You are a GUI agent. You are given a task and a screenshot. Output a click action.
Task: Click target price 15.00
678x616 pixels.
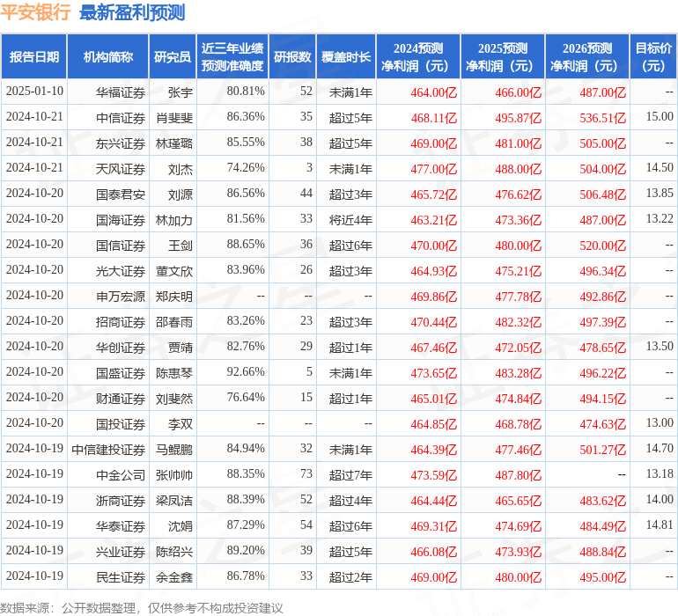pyautogui.click(x=660, y=117)
